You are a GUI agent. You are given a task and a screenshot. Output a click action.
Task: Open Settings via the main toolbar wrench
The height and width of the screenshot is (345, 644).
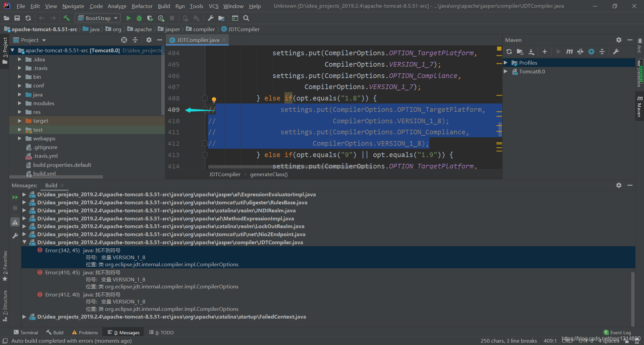[211, 18]
